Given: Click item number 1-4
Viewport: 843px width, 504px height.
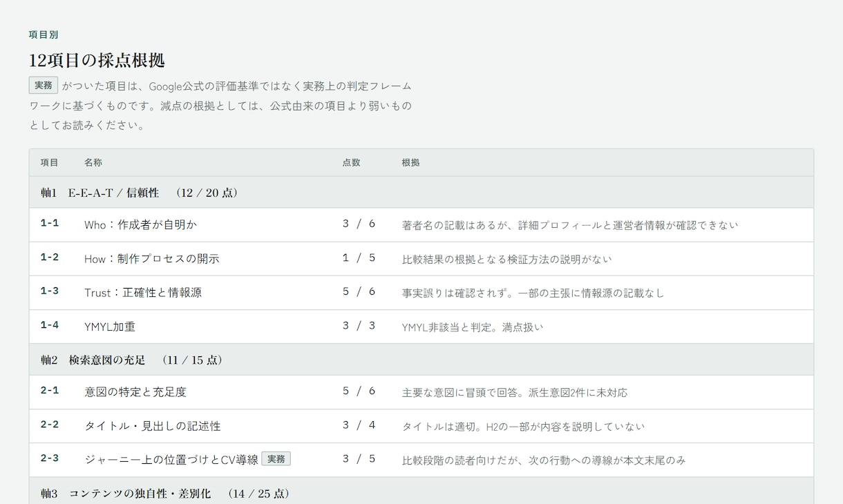Looking at the screenshot, I should 50,324.
